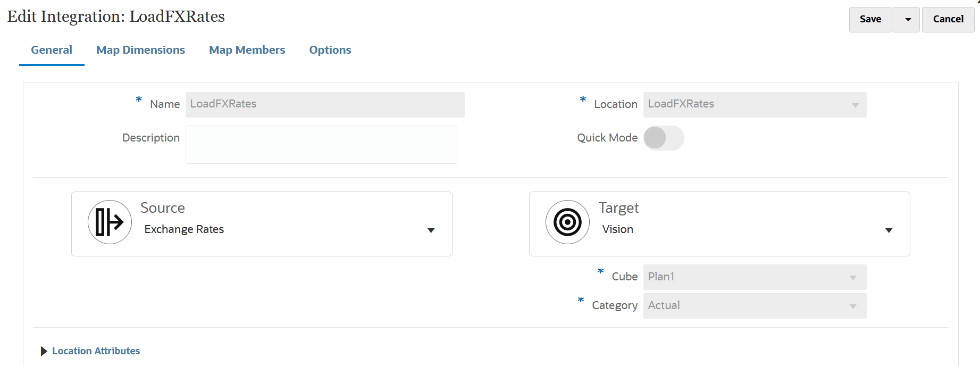This screenshot has width=980, height=366.
Task: Open the Target Vision dropdown
Action: (x=889, y=230)
